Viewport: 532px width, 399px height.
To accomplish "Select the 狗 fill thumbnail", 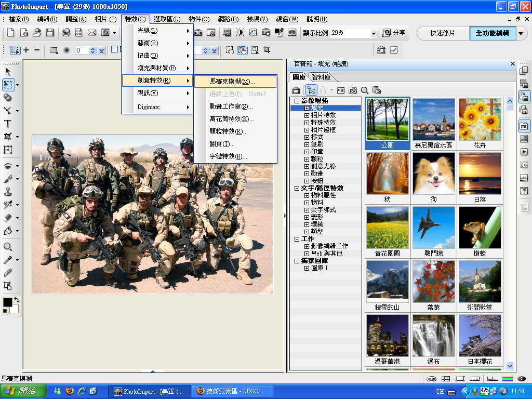I will 434,178.
